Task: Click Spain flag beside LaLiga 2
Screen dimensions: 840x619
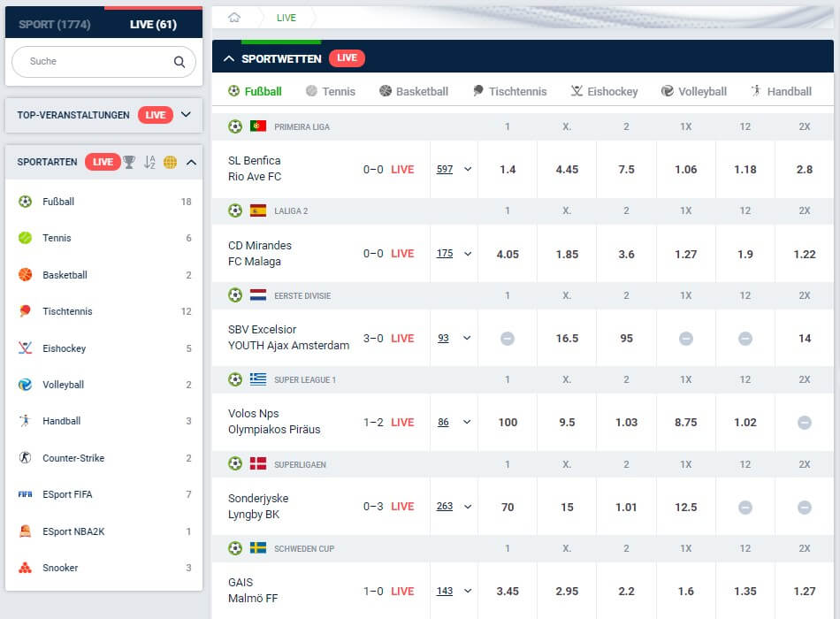Action: pyautogui.click(x=258, y=210)
